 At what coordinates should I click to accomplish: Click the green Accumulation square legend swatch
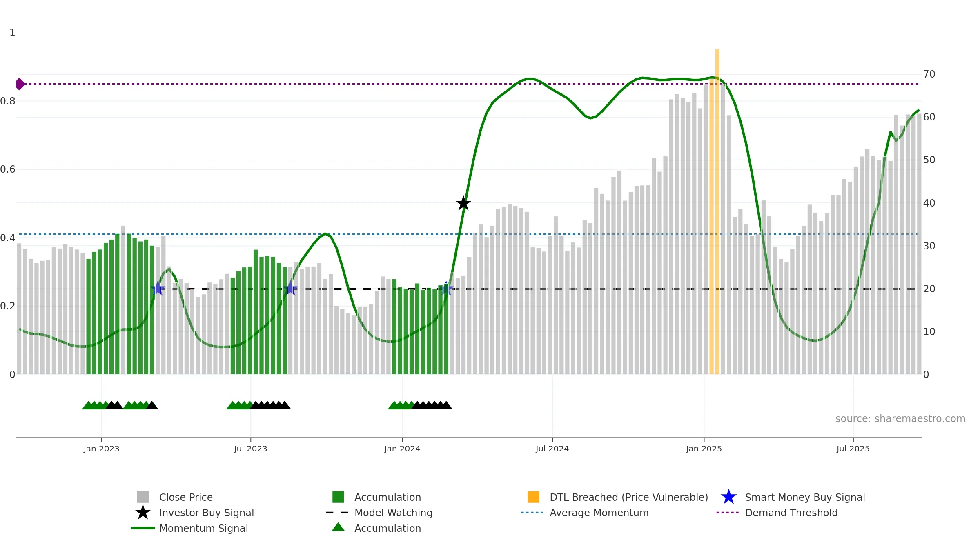tap(338, 497)
